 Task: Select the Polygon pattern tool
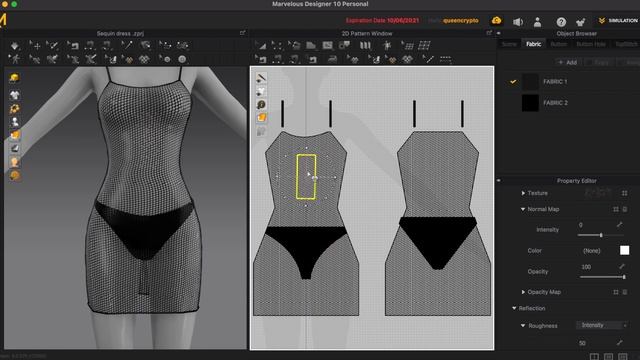311,45
